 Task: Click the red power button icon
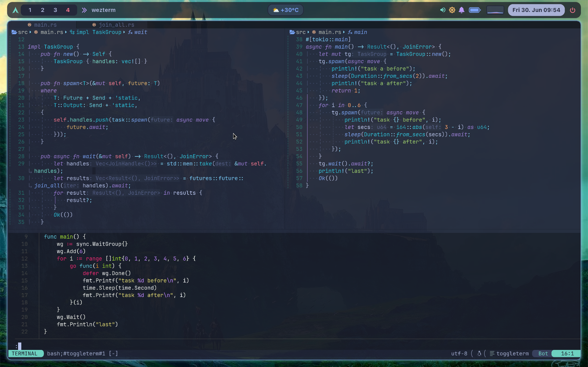point(573,10)
